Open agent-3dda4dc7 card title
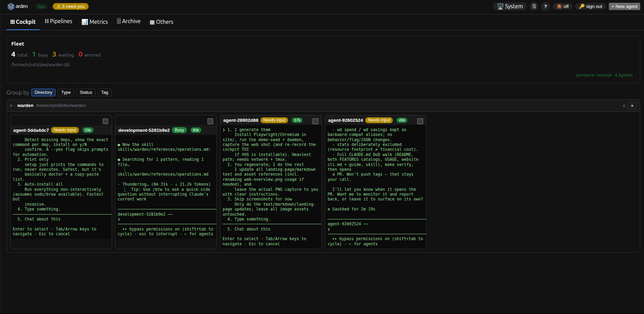This screenshot has height=314, width=644. point(31,130)
